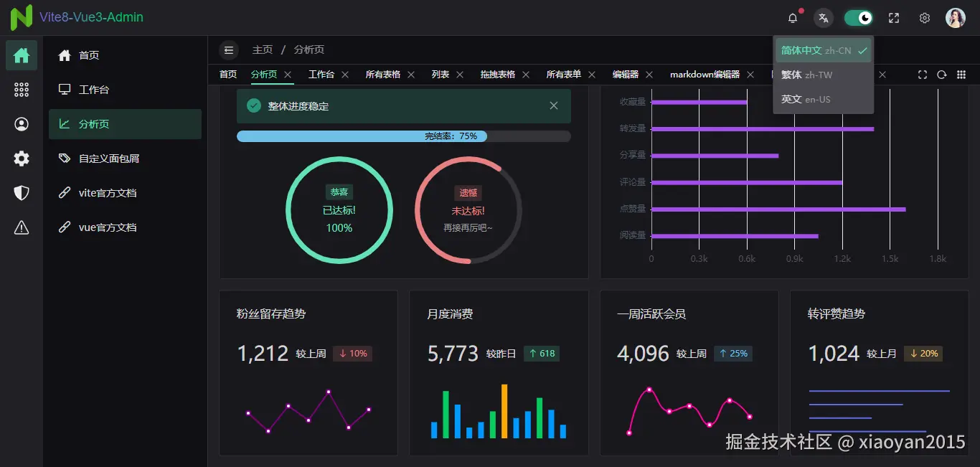Close the markdown编辑器 tab

tap(750, 75)
